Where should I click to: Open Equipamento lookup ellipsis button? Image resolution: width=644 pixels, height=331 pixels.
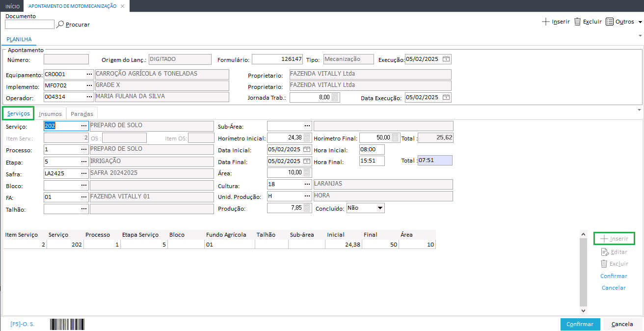click(89, 74)
